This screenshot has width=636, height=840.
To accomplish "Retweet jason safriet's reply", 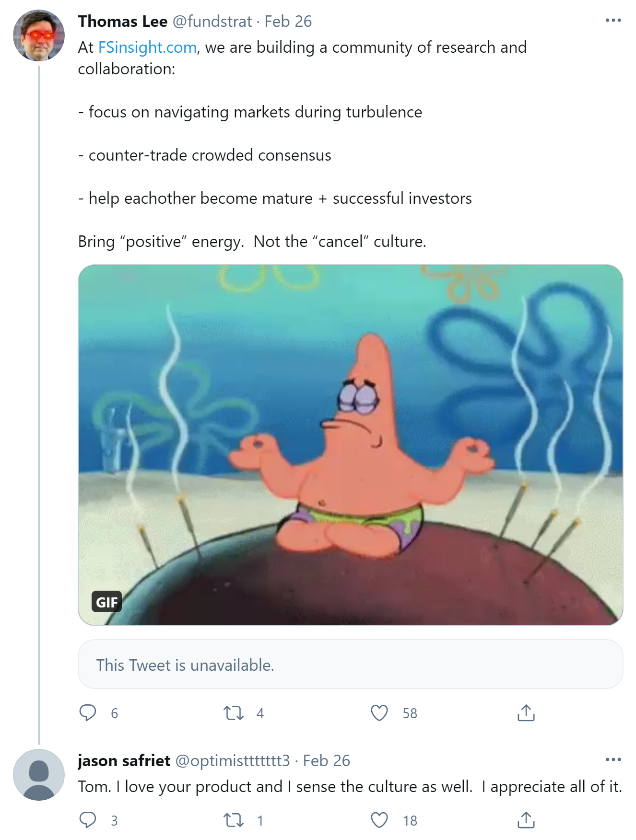I will (234, 820).
